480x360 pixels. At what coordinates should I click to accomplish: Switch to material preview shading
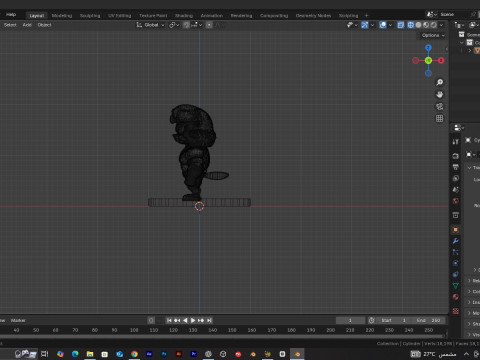[426, 25]
